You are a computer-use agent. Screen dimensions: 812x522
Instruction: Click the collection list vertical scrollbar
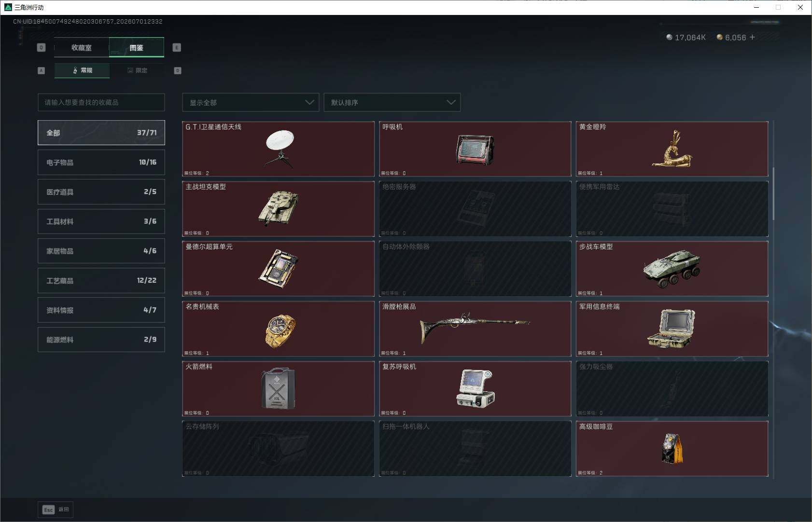[x=773, y=193]
